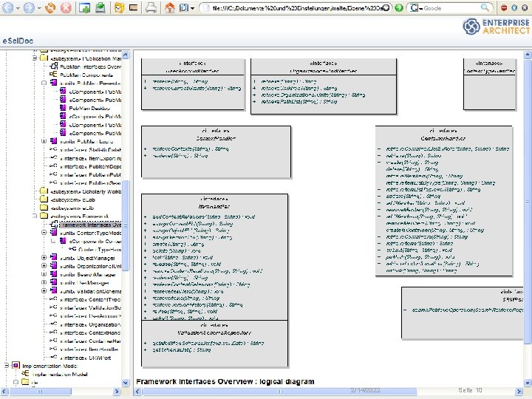Click the purple icon of unit SearchManager
The width and height of the screenshot is (532, 399).
[x=54, y=274]
